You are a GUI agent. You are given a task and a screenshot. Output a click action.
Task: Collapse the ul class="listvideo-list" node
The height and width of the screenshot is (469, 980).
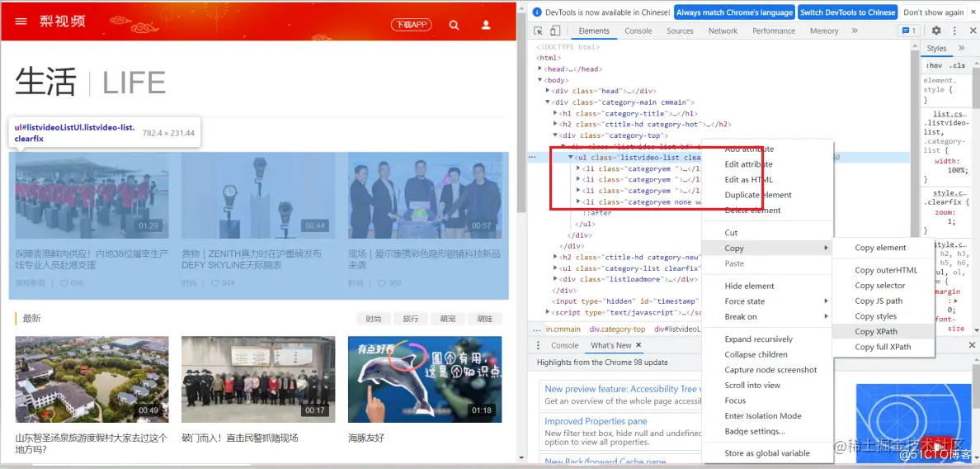(571, 158)
